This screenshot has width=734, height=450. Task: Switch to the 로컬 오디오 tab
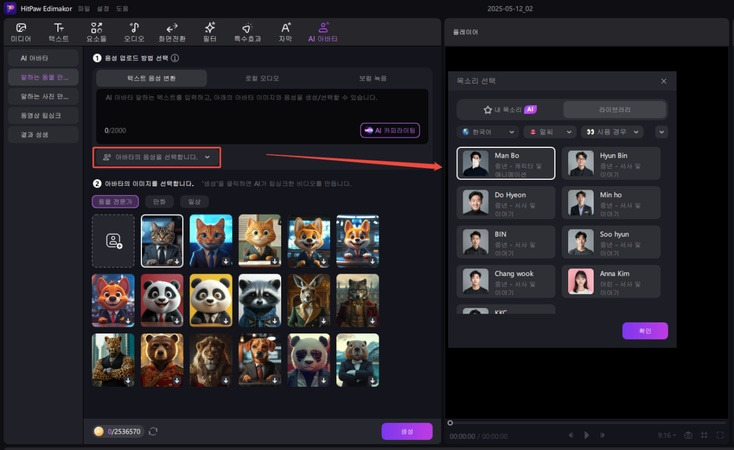(x=262, y=78)
